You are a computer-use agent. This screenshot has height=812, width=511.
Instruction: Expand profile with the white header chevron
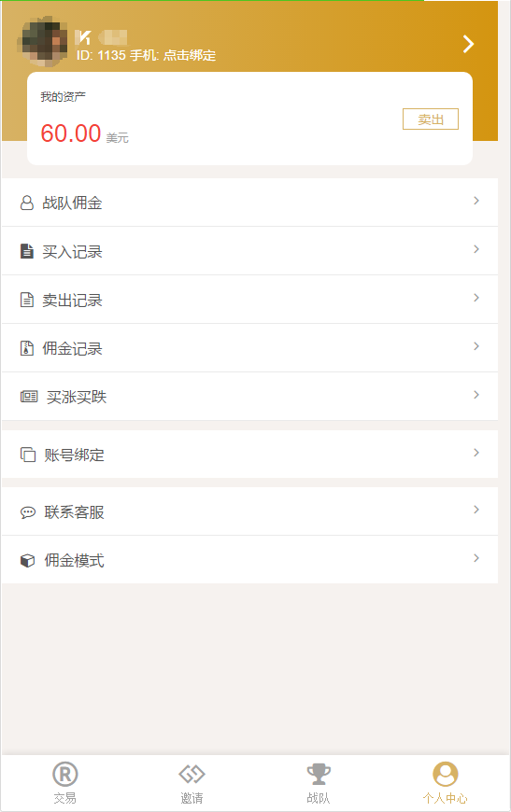(x=469, y=44)
